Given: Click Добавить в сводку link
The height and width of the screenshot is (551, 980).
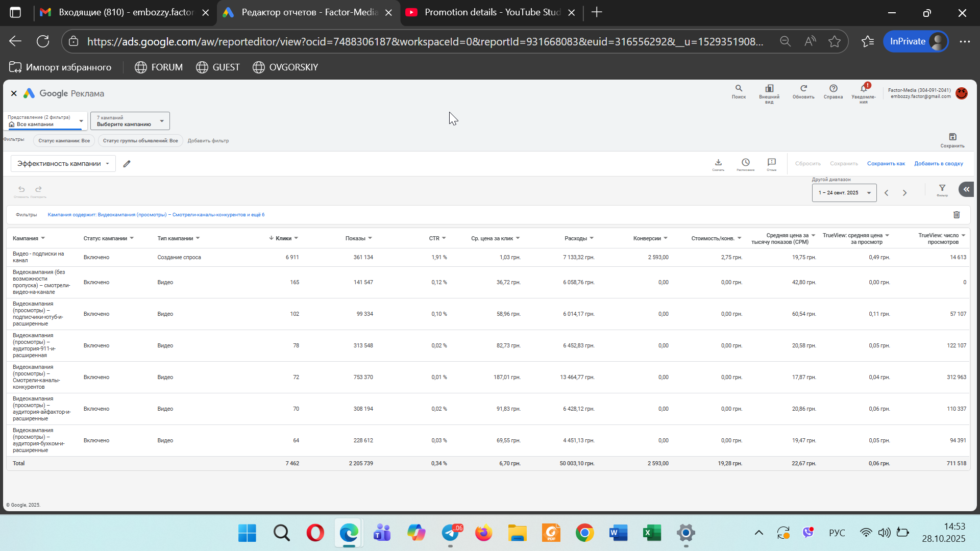Looking at the screenshot, I should click(x=938, y=164).
